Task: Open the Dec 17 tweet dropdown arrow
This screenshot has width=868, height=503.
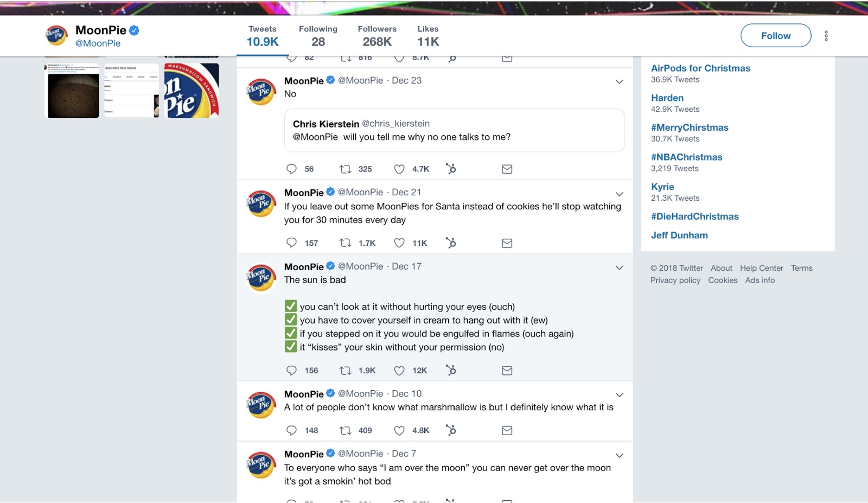Action: point(619,268)
